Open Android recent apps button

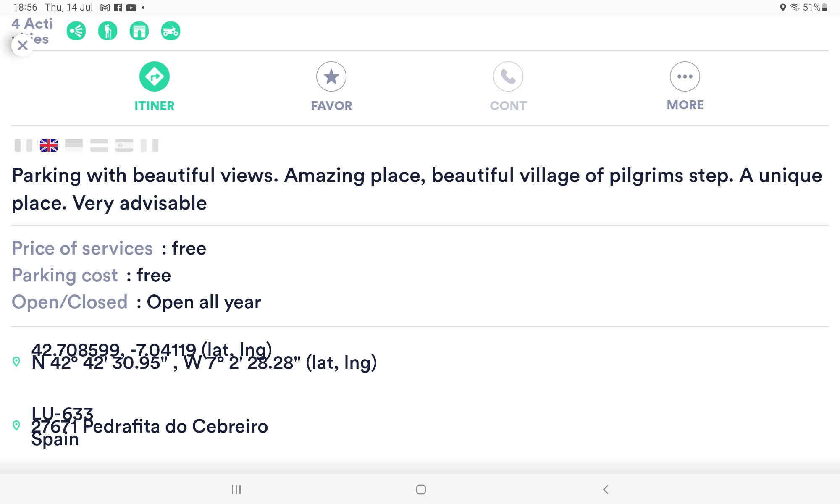pyautogui.click(x=236, y=489)
